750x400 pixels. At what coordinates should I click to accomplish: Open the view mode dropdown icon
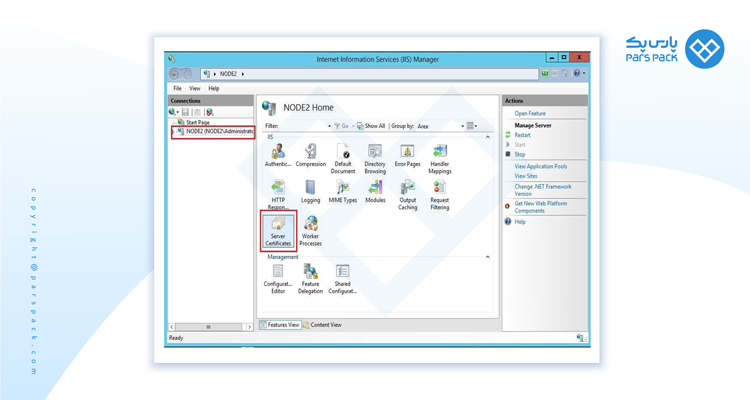click(x=472, y=126)
